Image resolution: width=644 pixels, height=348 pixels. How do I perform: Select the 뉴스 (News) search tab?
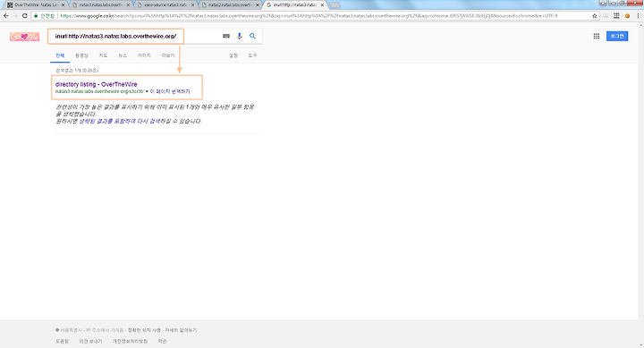pyautogui.click(x=123, y=55)
